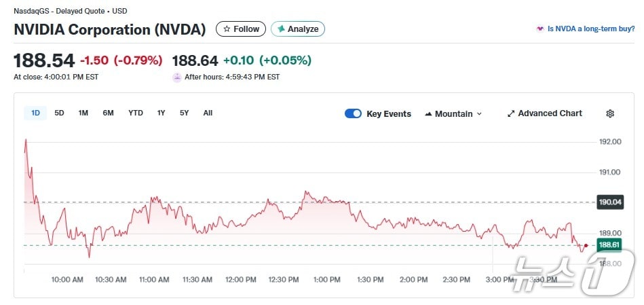The width and height of the screenshot is (644, 305).
Task: Switch chart to 1Y range
Action: pos(161,113)
